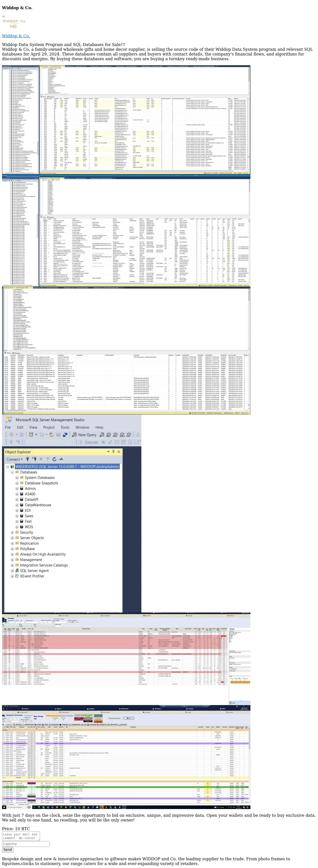
Task: Select the DataWarehouse database node
Action: pos(38,505)
